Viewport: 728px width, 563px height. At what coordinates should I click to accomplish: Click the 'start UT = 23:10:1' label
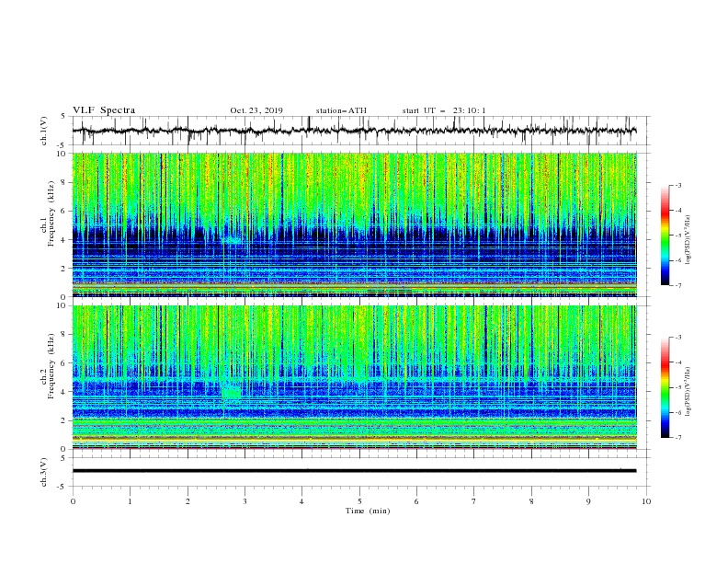click(444, 110)
